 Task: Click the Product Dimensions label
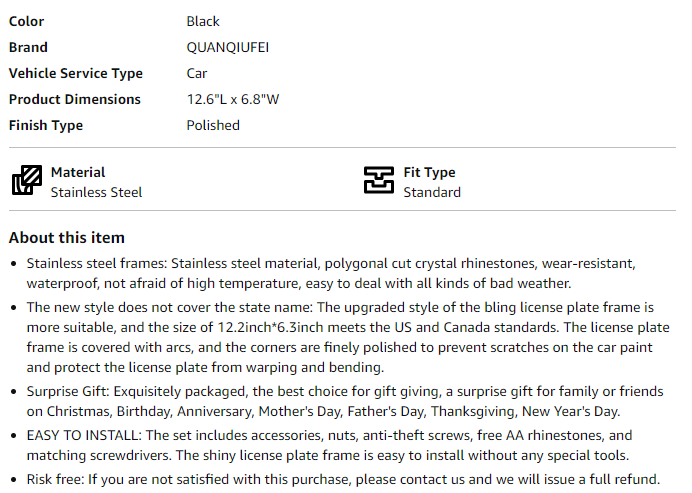point(75,99)
